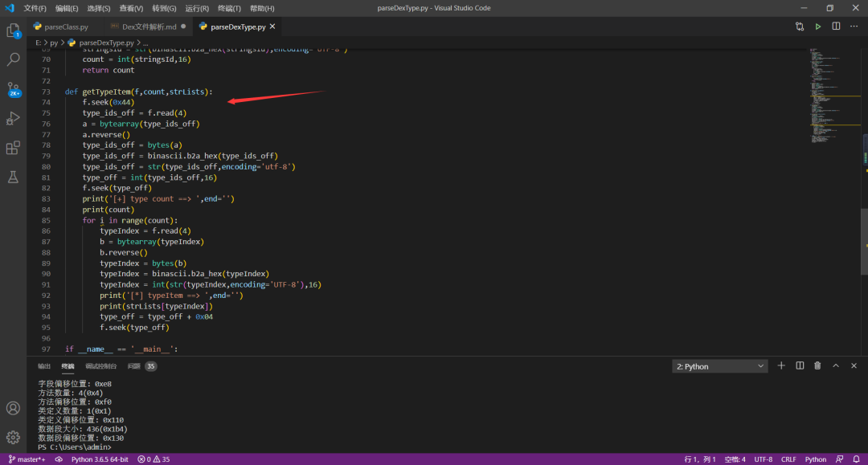This screenshot has height=465, width=868.
Task: Click the terminal prompt PS C:\Users\admin>
Action: 75,447
